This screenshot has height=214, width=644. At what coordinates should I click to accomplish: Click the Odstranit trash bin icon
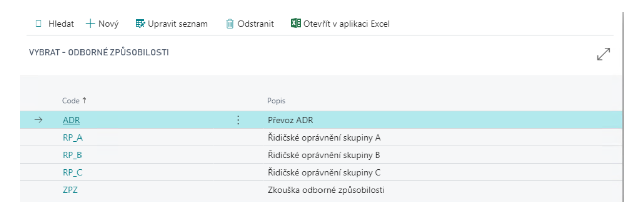[230, 24]
